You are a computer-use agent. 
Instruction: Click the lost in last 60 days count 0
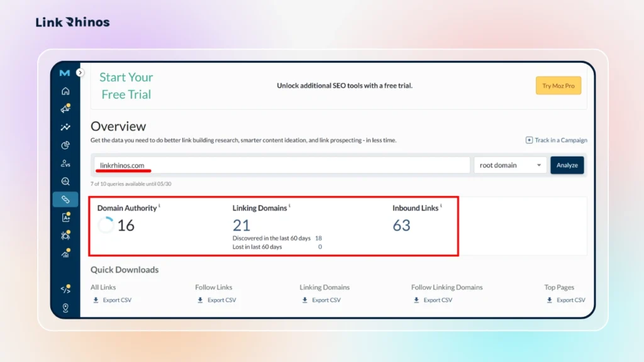tap(320, 246)
